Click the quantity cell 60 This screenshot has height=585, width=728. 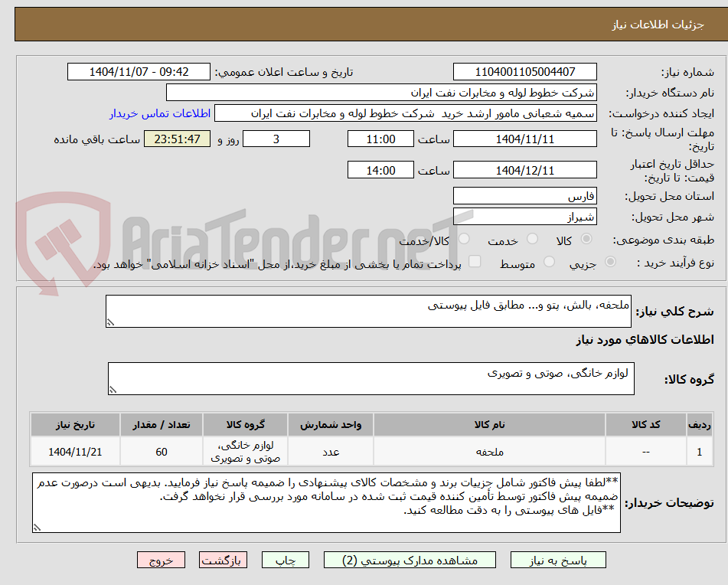[161, 451]
